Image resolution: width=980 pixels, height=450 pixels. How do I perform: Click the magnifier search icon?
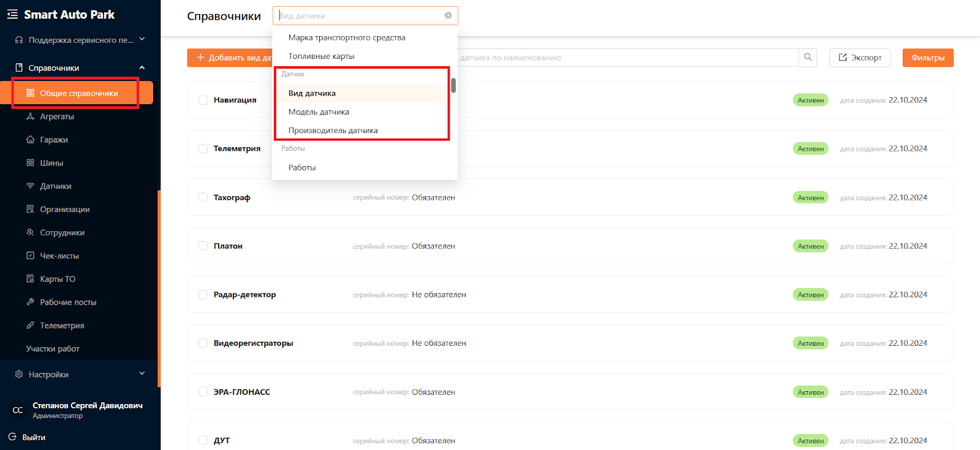pos(808,58)
